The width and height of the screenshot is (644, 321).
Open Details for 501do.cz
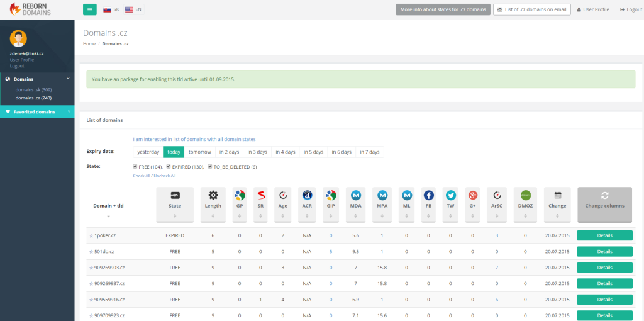604,252
